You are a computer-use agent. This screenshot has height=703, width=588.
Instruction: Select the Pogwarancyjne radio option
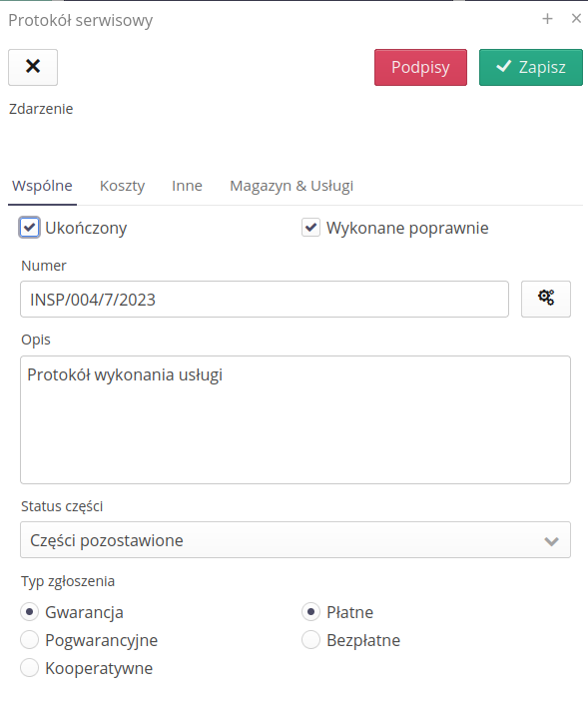point(30,640)
